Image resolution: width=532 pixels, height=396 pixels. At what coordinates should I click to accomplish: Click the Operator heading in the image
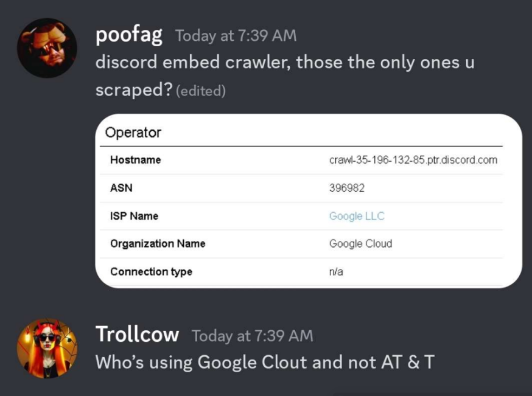tap(133, 133)
